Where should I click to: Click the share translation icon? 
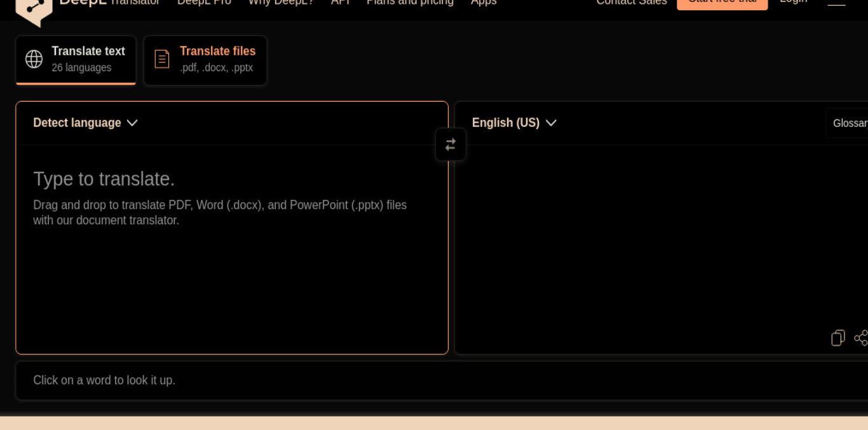(x=861, y=338)
